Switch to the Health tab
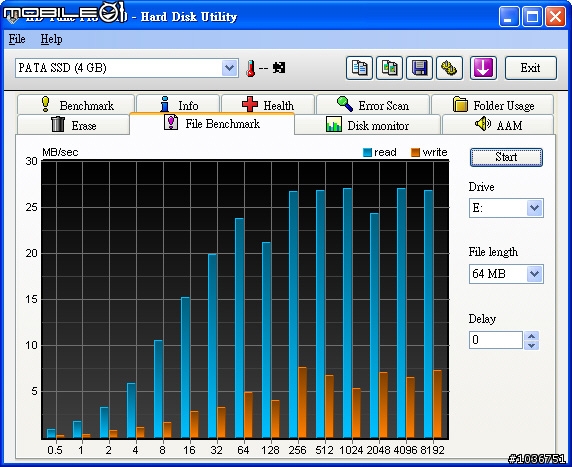The height and width of the screenshot is (467, 572). tap(268, 105)
